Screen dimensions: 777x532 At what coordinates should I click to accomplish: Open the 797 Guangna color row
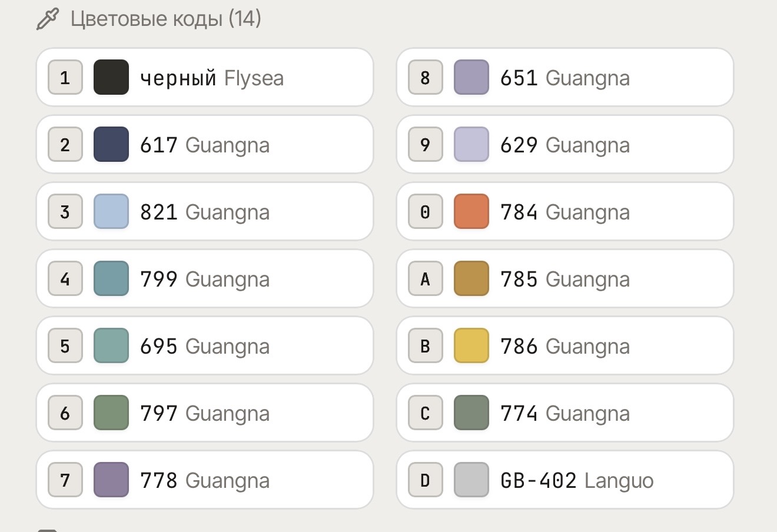205,413
